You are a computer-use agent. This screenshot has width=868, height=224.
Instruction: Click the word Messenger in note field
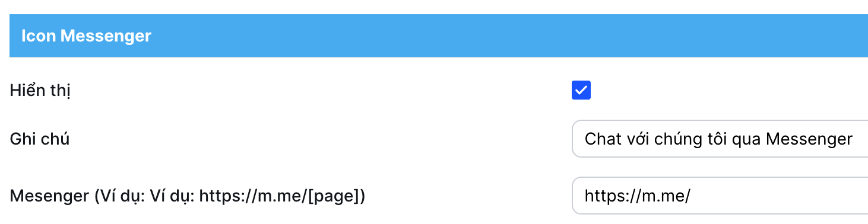809,139
